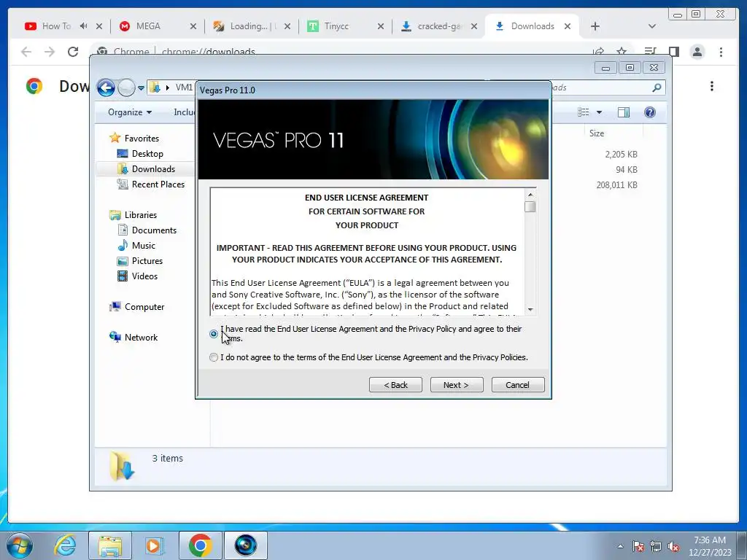Click the Next button in Vegas installer

[x=457, y=385]
